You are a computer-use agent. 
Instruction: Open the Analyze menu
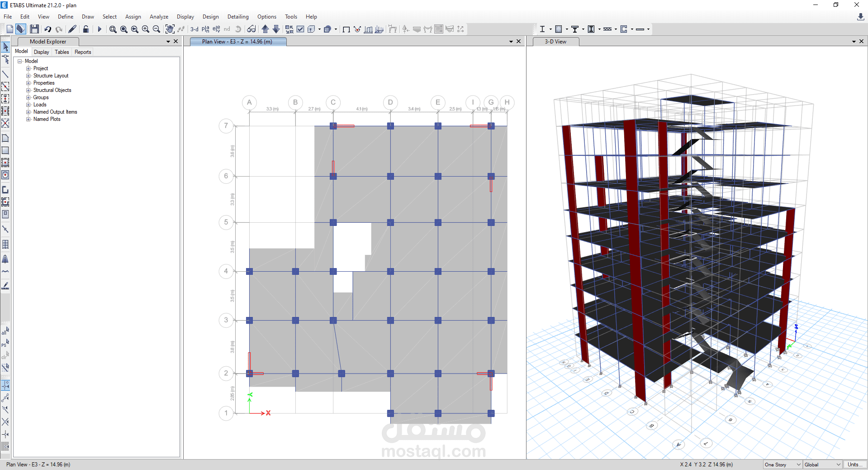tap(159, 17)
